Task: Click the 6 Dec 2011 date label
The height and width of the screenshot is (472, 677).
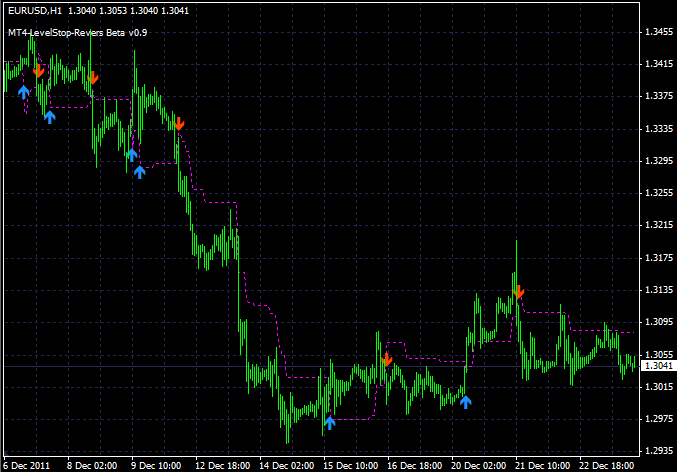Action: click(x=27, y=466)
